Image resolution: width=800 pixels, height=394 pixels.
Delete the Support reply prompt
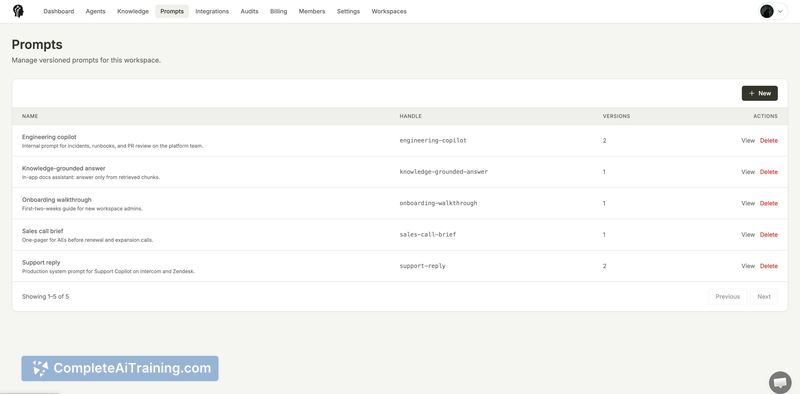(769, 266)
